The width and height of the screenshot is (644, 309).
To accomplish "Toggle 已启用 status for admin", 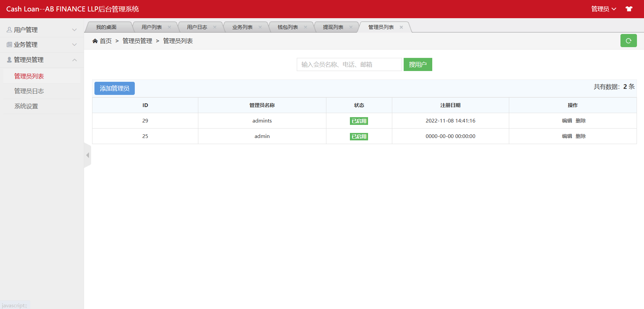I will click(x=359, y=136).
